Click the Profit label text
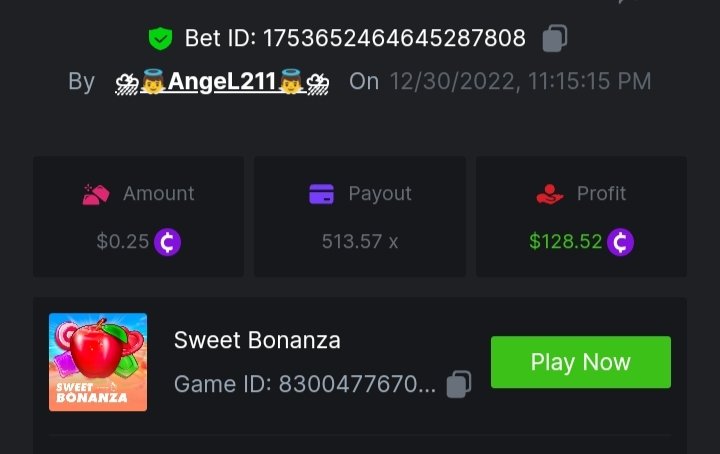 tap(601, 194)
